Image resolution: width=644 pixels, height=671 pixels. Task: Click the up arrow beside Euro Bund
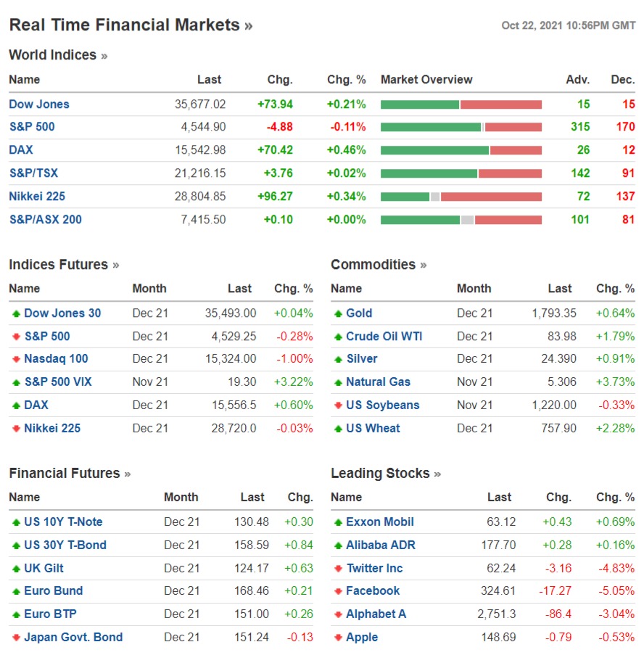click(16, 591)
